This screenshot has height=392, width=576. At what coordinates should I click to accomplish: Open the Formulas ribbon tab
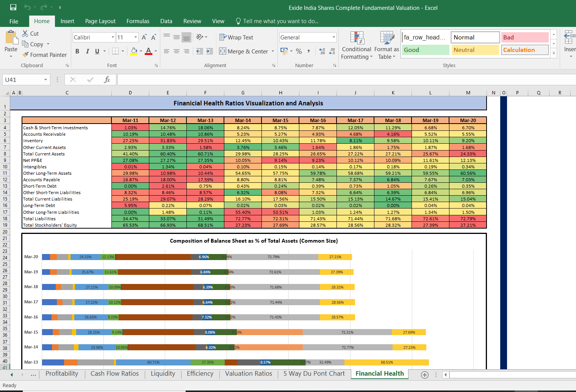pos(138,21)
